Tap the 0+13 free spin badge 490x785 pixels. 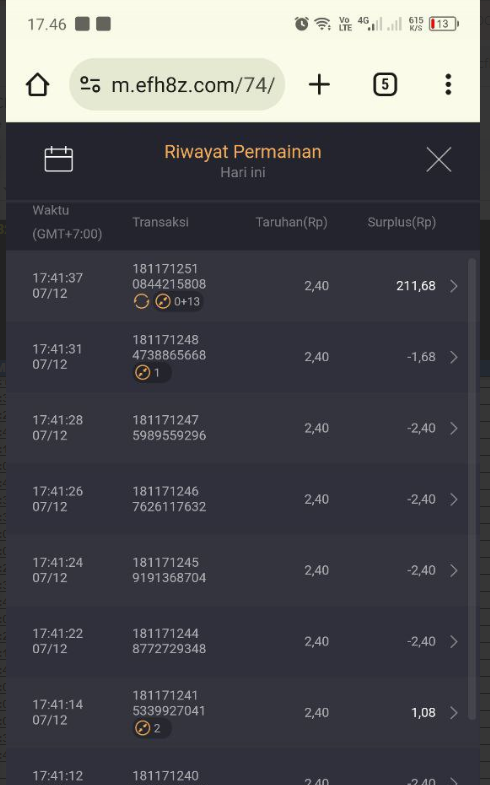[178, 301]
